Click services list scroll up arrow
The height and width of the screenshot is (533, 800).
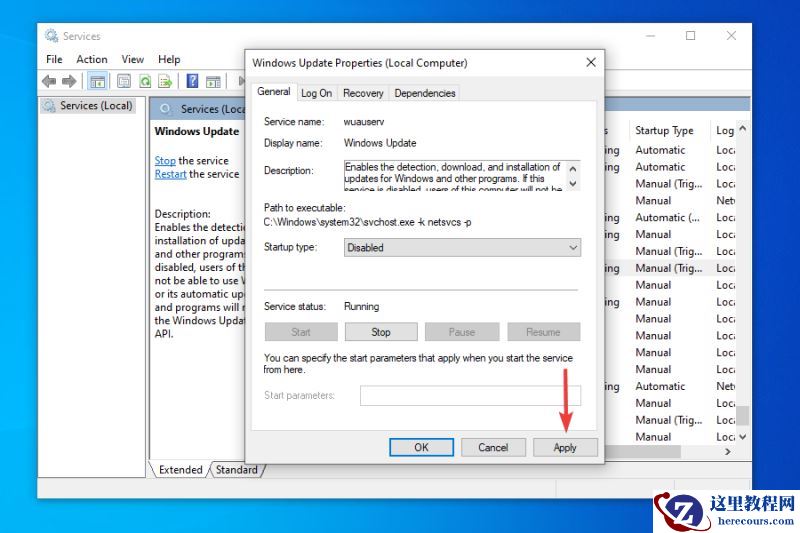(743, 129)
